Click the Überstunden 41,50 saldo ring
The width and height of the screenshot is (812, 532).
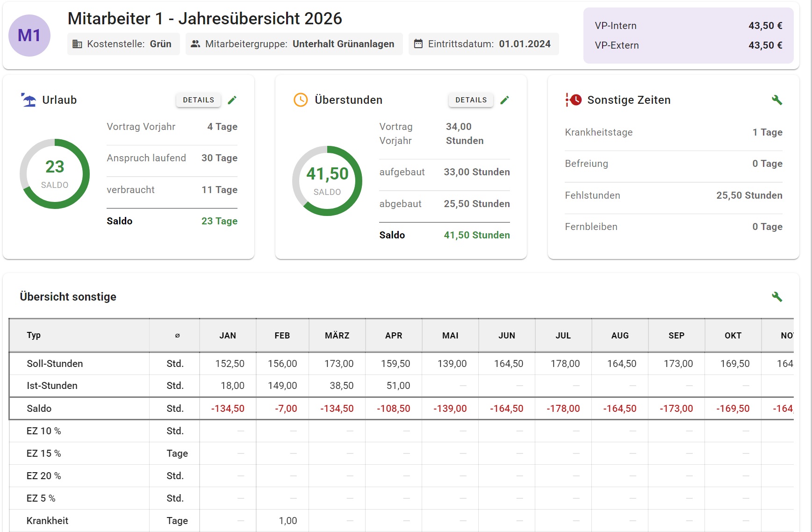pos(327,181)
